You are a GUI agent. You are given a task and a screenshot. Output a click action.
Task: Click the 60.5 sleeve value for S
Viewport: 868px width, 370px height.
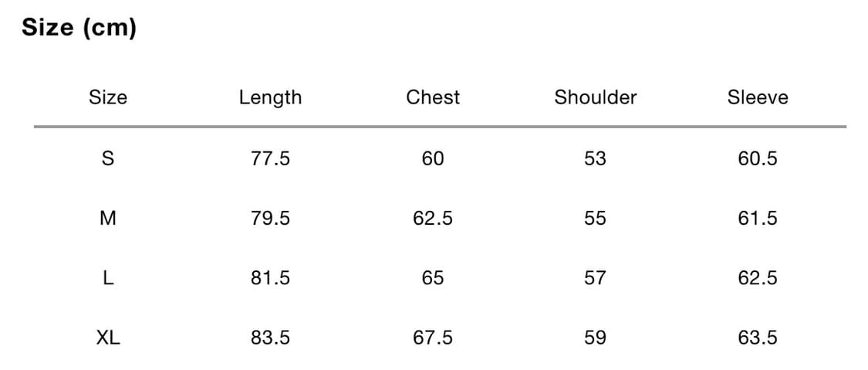(758, 158)
